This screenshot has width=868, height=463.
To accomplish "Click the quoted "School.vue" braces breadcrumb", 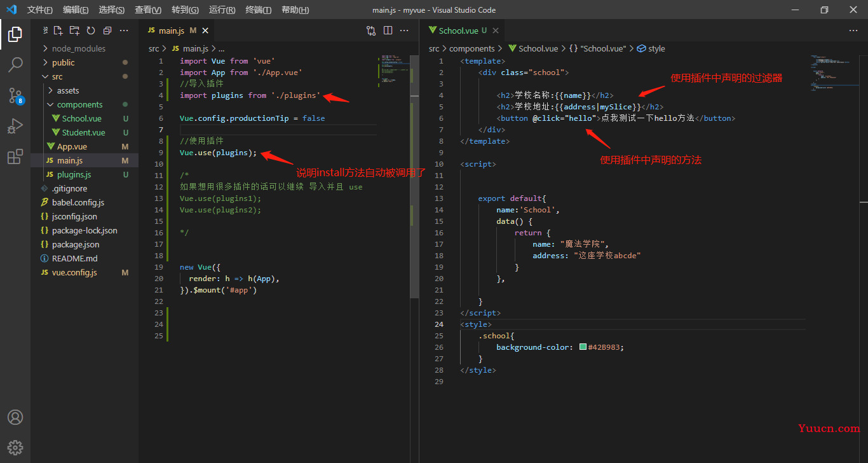I will click(597, 48).
